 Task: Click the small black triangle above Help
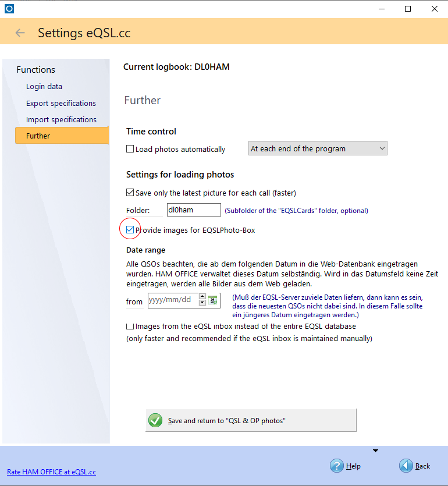pos(375,450)
